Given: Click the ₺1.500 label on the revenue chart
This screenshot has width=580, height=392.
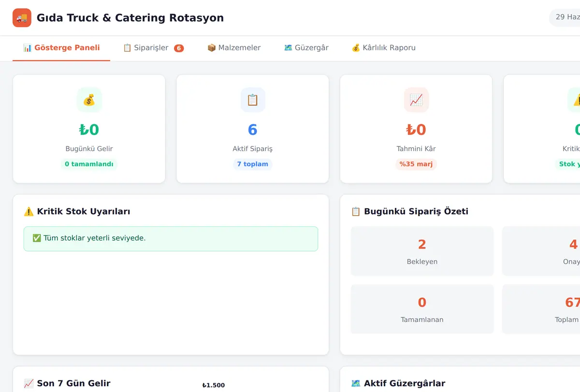Looking at the screenshot, I should pyautogui.click(x=214, y=385).
